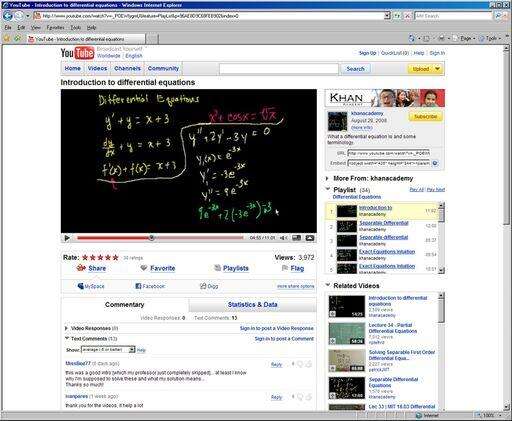The width and height of the screenshot is (512, 421).
Task: Open the Community navigation tab
Action: click(163, 68)
